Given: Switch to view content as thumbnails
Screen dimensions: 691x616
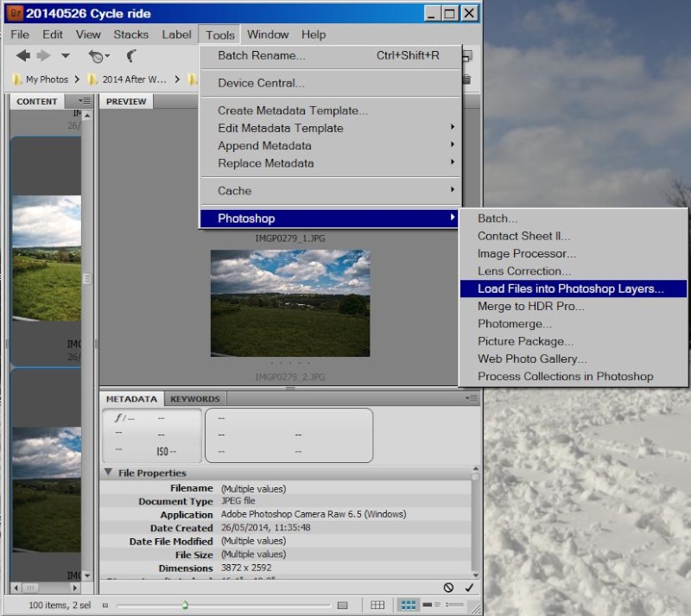Looking at the screenshot, I should click(408, 606).
